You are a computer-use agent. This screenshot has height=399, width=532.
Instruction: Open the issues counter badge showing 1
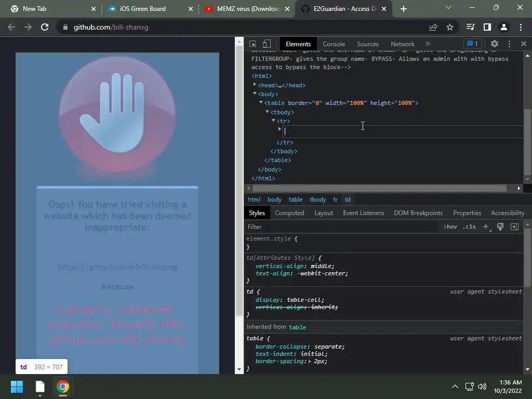472,44
